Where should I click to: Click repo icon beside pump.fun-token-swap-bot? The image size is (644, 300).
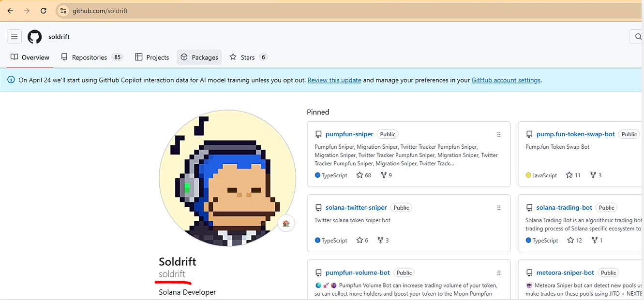click(x=529, y=134)
